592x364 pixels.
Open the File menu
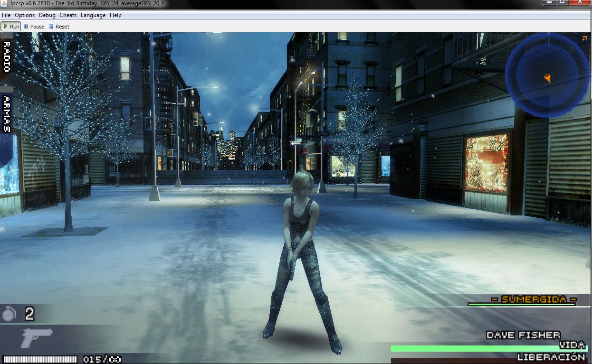point(6,15)
